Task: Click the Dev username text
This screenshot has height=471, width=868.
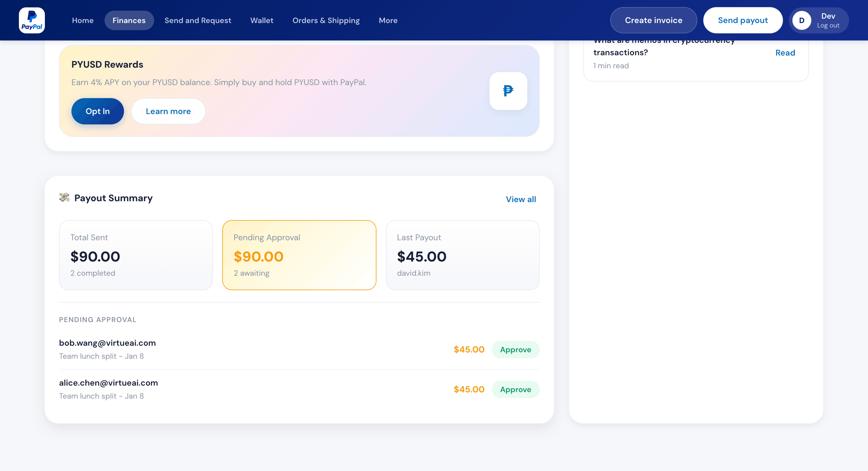Action: (x=828, y=16)
